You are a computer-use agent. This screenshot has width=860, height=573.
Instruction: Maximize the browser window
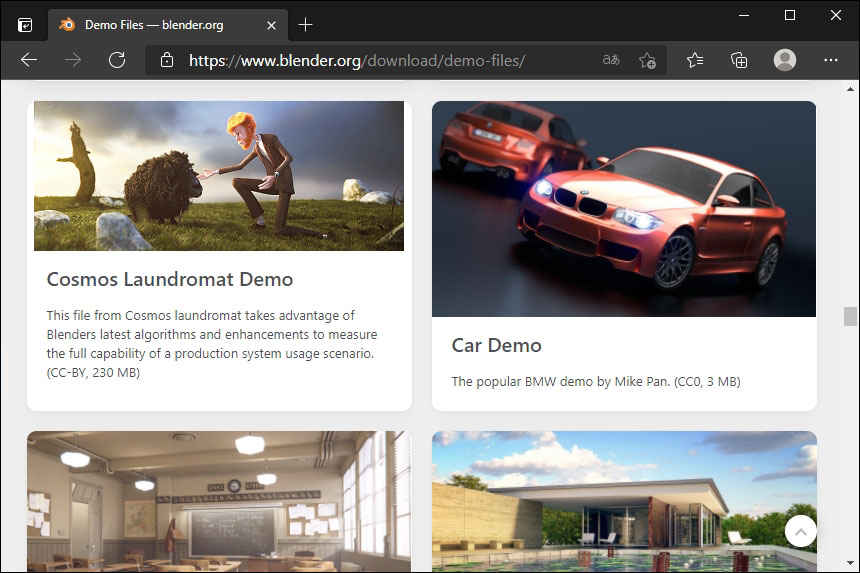pyautogui.click(x=790, y=15)
